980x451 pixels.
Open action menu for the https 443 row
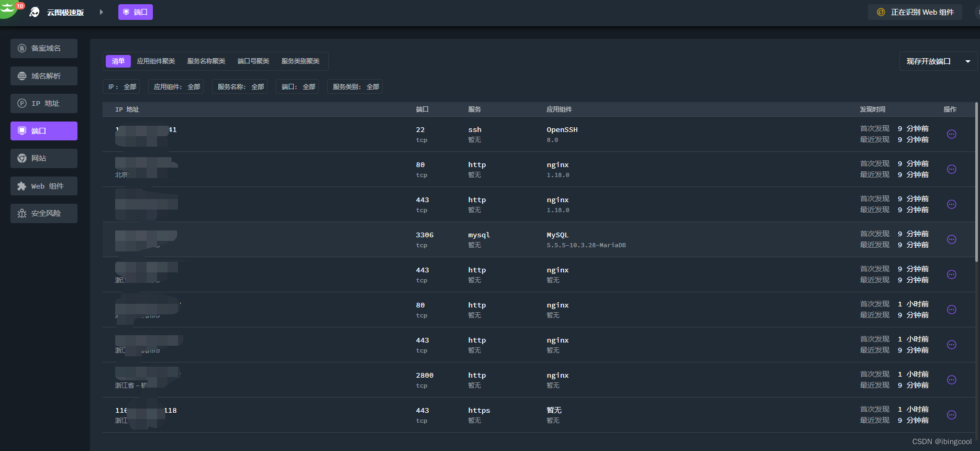tap(952, 415)
